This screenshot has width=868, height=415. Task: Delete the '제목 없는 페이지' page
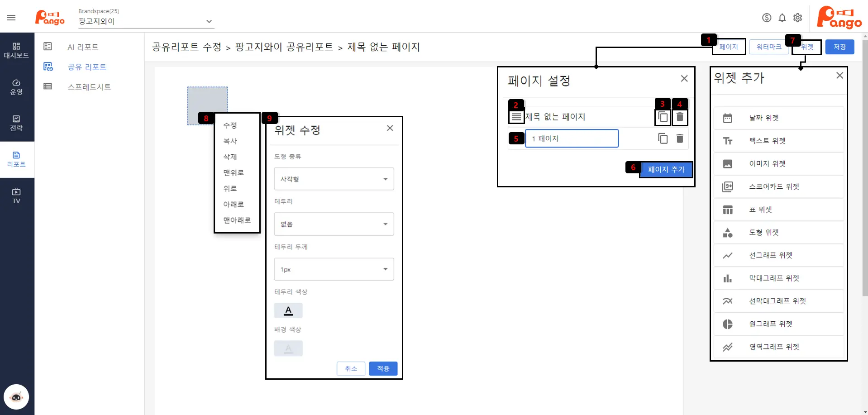680,117
